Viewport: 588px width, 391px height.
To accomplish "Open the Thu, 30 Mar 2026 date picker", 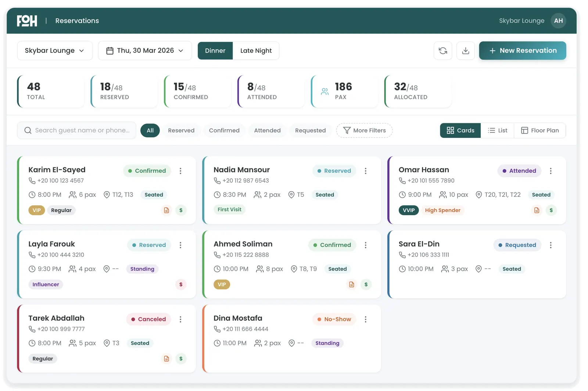I will pyautogui.click(x=145, y=51).
